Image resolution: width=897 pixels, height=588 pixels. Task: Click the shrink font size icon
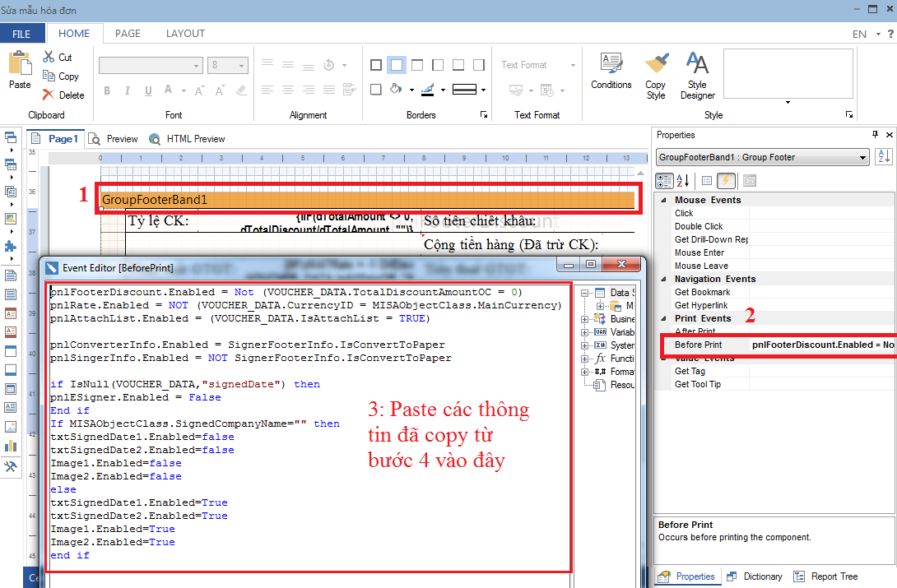click(220, 90)
